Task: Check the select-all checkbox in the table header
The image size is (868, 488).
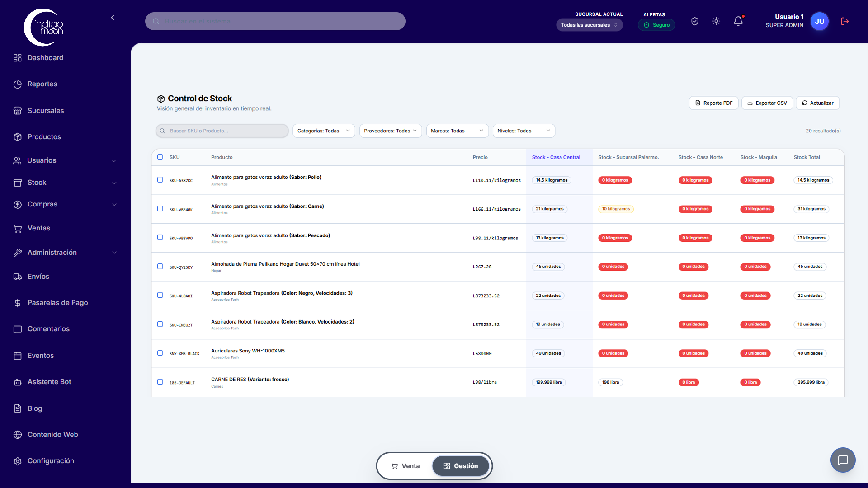Action: coord(160,157)
